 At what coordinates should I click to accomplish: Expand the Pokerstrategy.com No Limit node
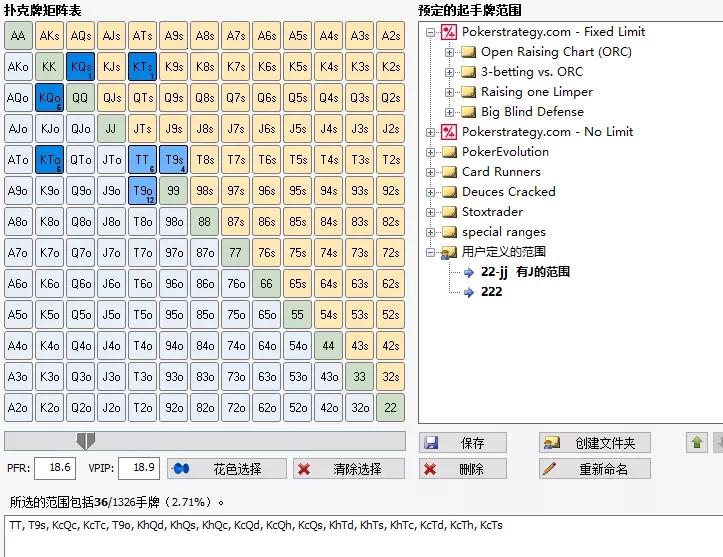[x=430, y=132]
